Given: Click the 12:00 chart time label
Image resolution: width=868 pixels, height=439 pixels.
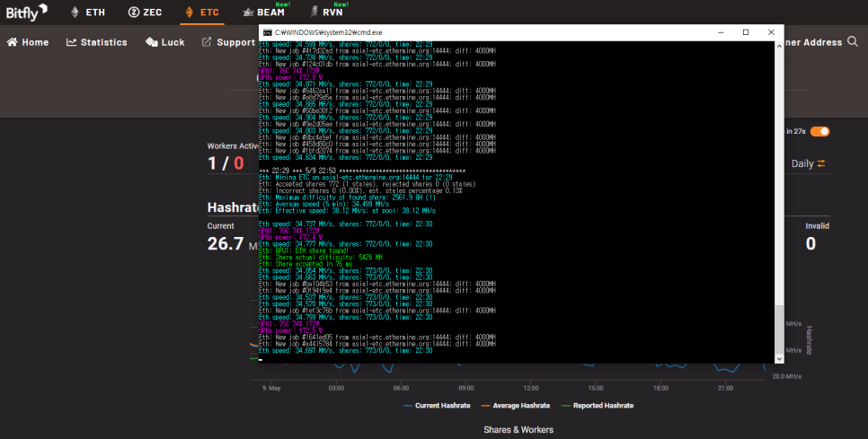Looking at the screenshot, I should click(530, 388).
